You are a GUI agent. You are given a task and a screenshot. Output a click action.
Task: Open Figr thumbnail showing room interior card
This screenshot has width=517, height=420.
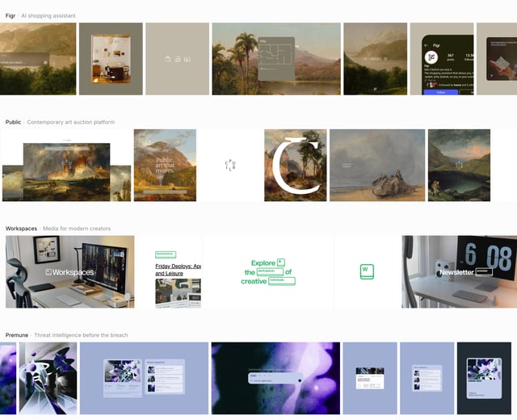111,59
